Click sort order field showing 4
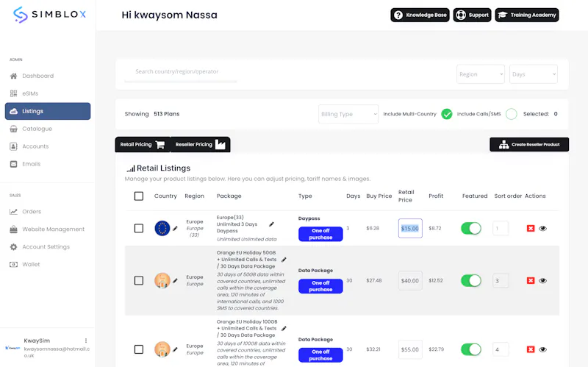Screen dimensions: 588x367 click(501, 349)
